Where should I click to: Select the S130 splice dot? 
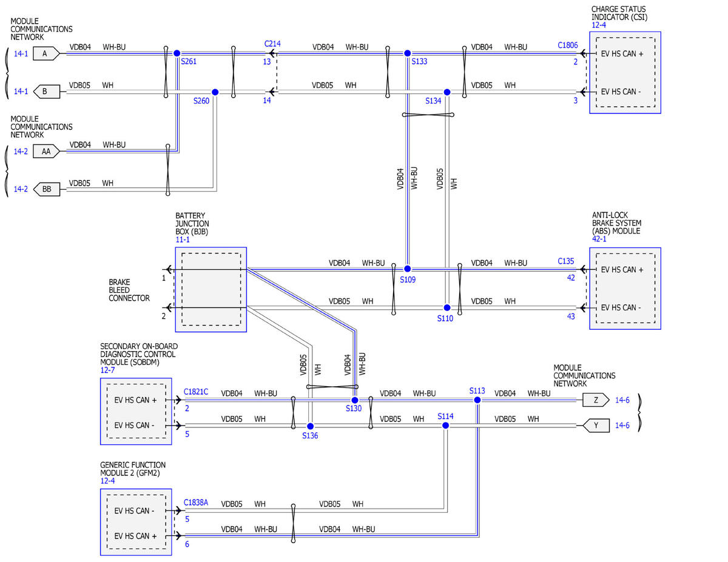(355, 400)
